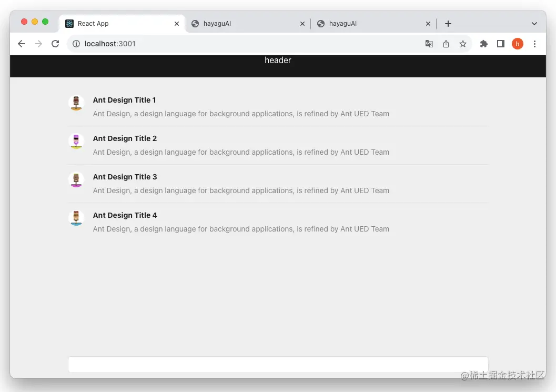Open the Extensions puzzle icon
The image size is (556, 392).
[483, 44]
